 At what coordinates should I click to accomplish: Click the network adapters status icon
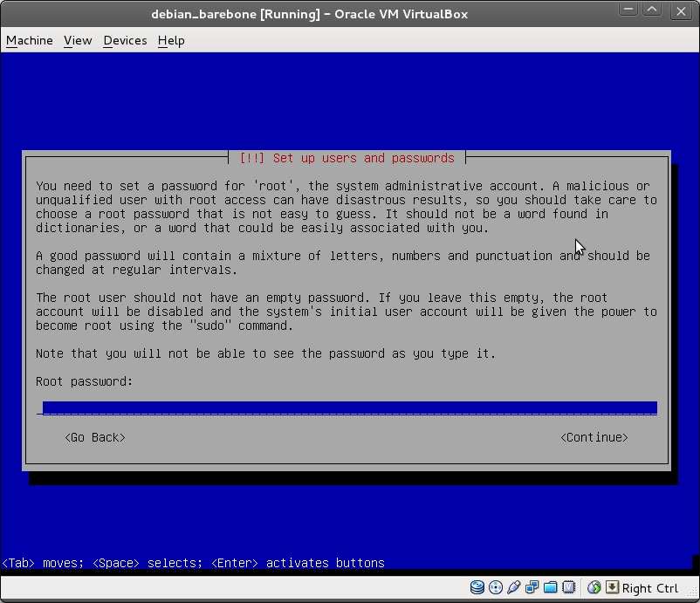(x=532, y=587)
